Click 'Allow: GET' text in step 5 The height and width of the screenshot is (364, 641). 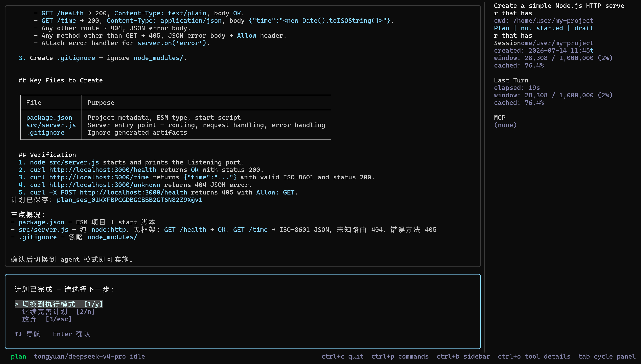tap(275, 192)
